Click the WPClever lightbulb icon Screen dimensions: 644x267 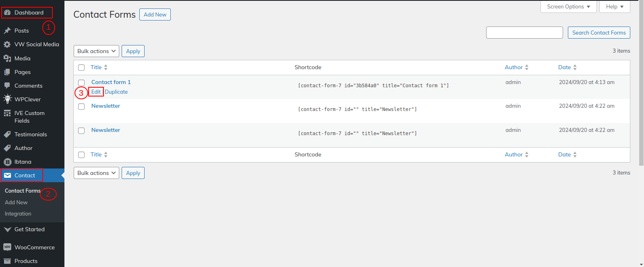[7, 99]
